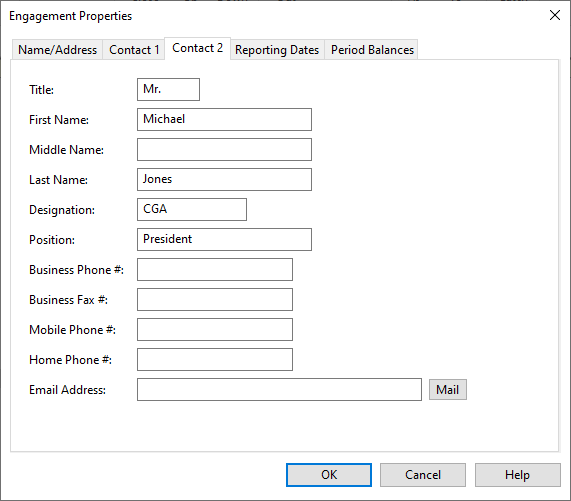This screenshot has width=571, height=501.
Task: Switch to the Name/Address tab
Action: pos(58,50)
